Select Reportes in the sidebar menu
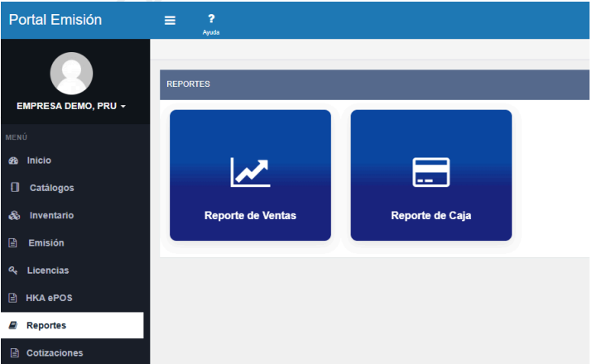This screenshot has height=364, width=592. click(46, 325)
